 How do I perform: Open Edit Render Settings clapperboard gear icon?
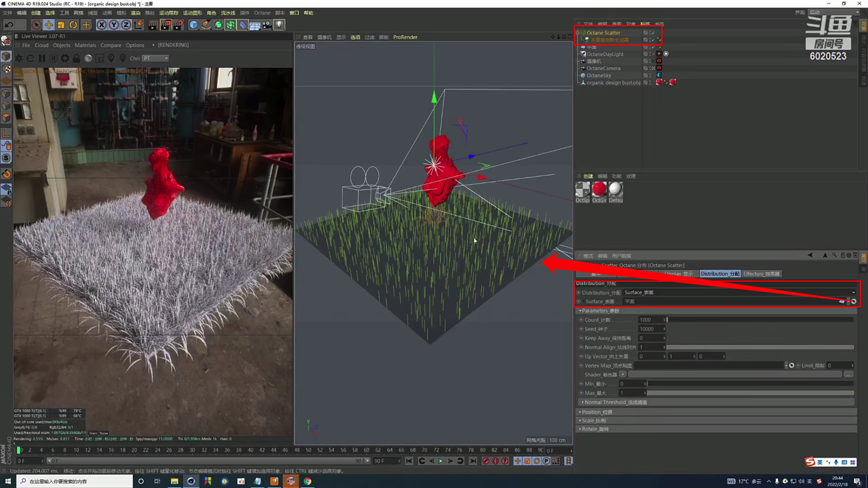coord(178,25)
